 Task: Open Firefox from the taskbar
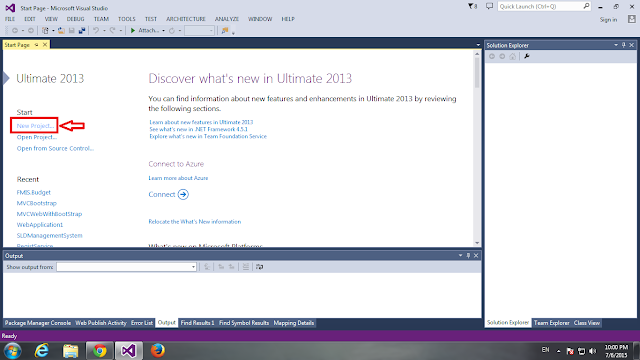[158, 351]
